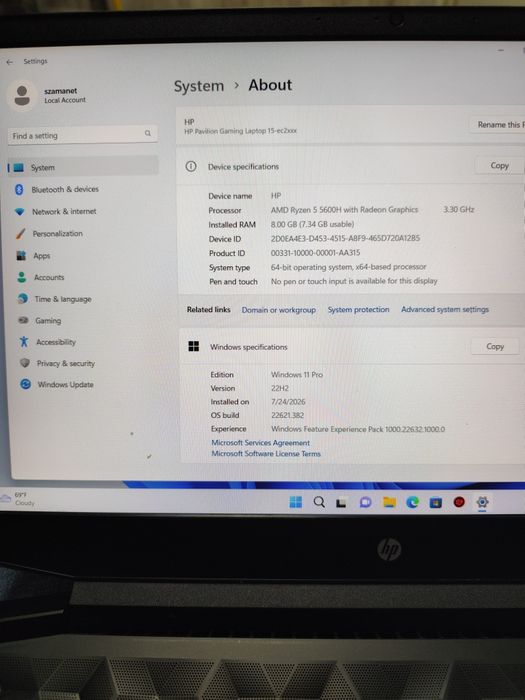Go back using the Settings back arrow
Viewport: 525px width, 700px height.
click(10, 62)
